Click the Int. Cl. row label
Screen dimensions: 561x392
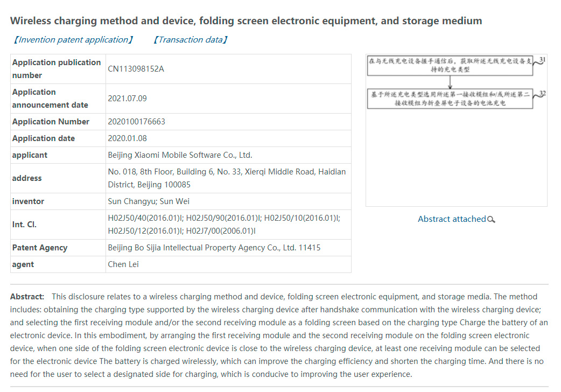click(x=24, y=225)
